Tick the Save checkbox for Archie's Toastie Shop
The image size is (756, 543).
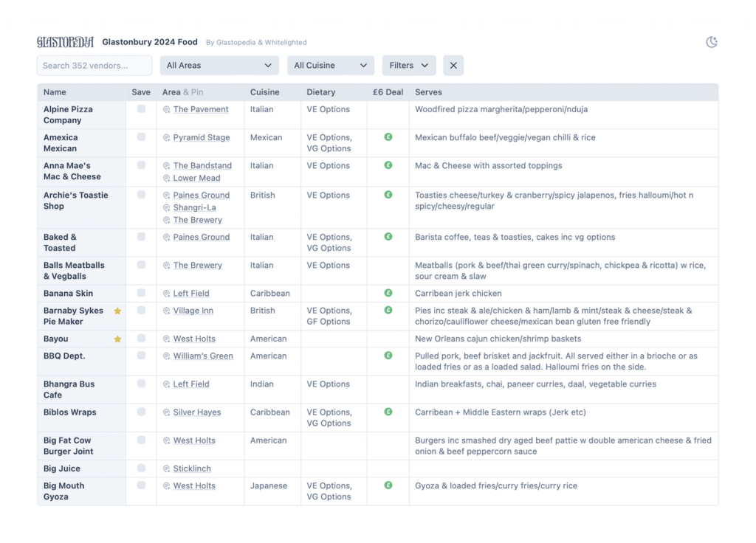tap(141, 195)
